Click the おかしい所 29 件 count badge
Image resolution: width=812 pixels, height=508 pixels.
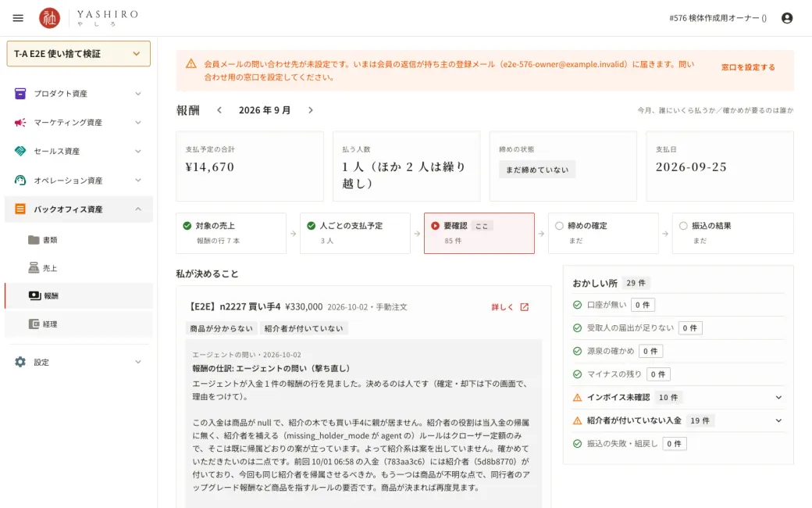[x=636, y=283]
